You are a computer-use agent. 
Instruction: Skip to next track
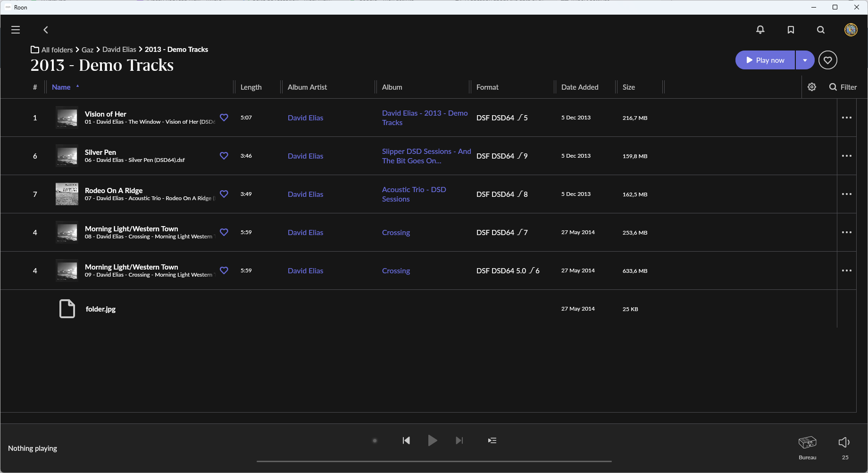(x=459, y=440)
